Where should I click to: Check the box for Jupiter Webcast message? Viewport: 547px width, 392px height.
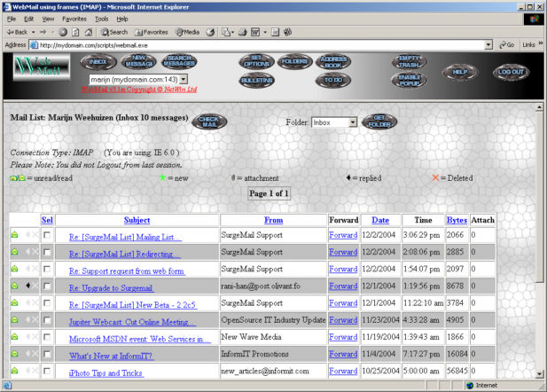tap(47, 320)
